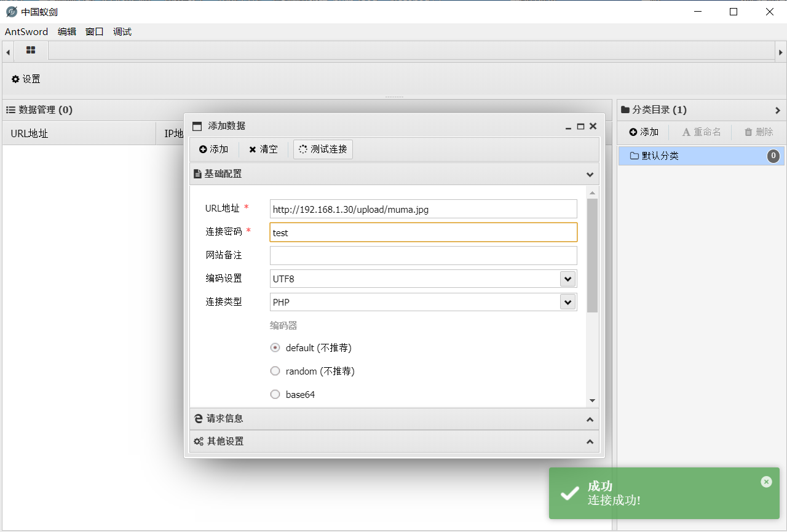The height and width of the screenshot is (532, 787).
Task: Close the 添加数据 dialog
Action: pos(593,126)
